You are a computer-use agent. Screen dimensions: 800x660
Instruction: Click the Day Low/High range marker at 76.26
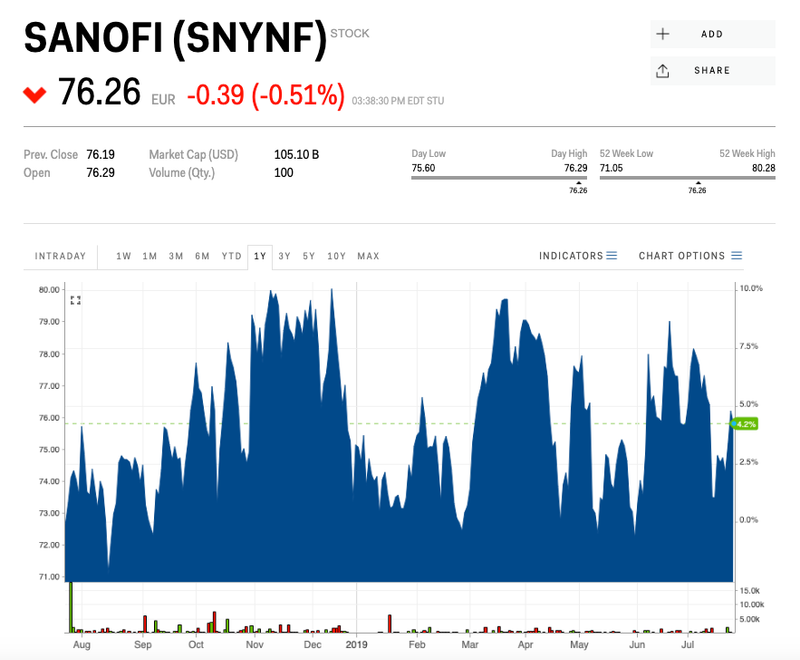[x=578, y=188]
